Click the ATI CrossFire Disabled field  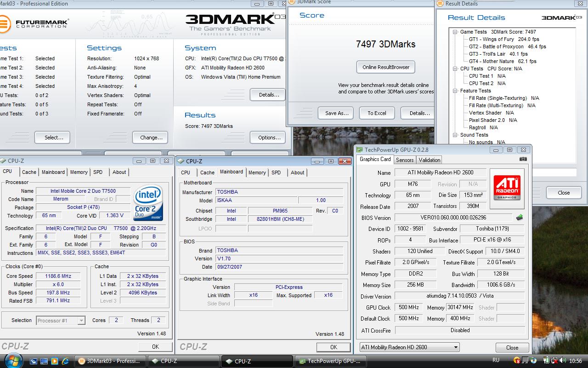(460, 330)
